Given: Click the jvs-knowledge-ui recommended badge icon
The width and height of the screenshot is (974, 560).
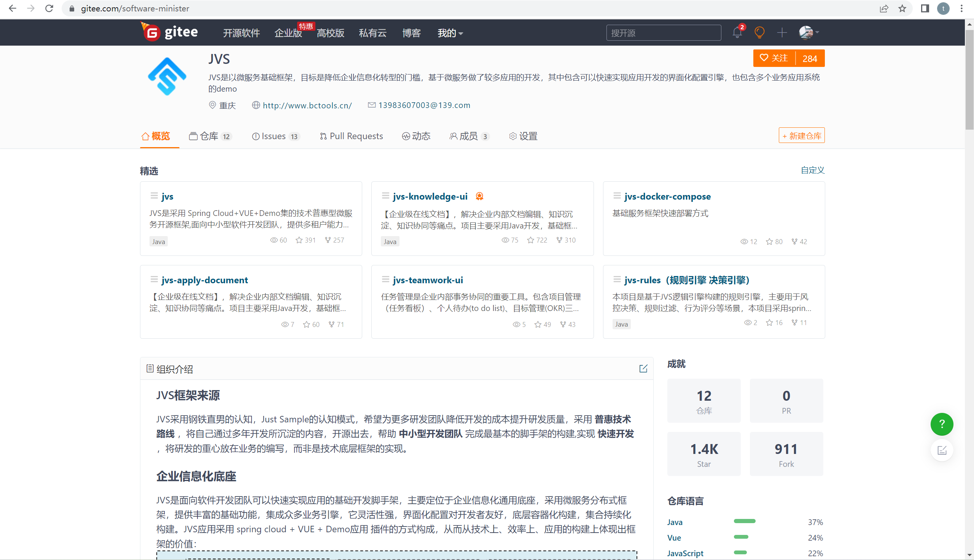Looking at the screenshot, I should [x=479, y=196].
